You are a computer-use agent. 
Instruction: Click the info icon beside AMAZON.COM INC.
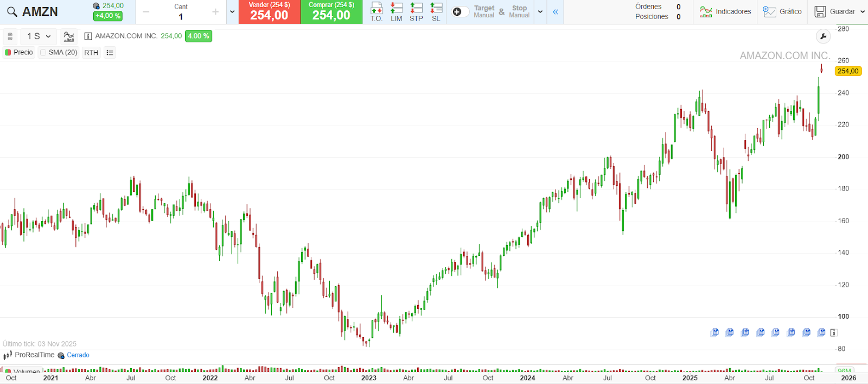[x=88, y=36]
